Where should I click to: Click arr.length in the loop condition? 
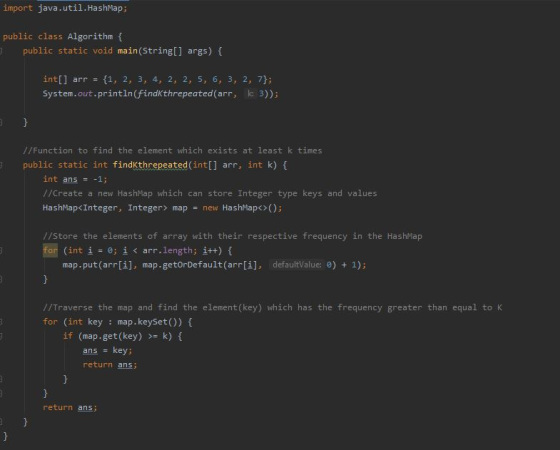click(x=167, y=251)
